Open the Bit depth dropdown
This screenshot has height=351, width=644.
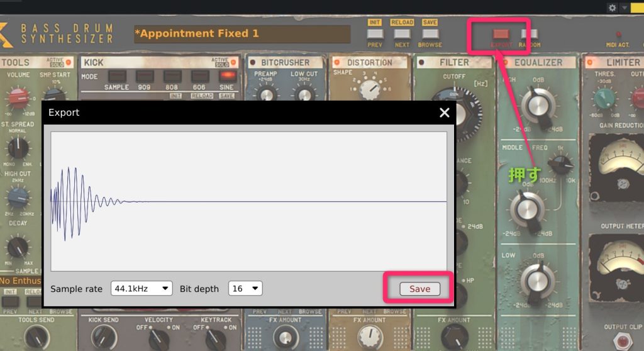245,288
